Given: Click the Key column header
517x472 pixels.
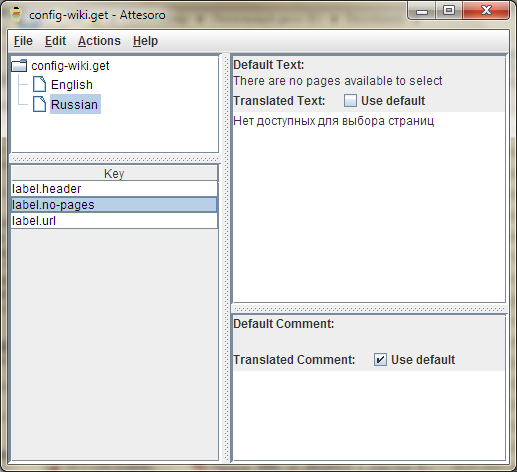Looking at the screenshot, I should 114,173.
